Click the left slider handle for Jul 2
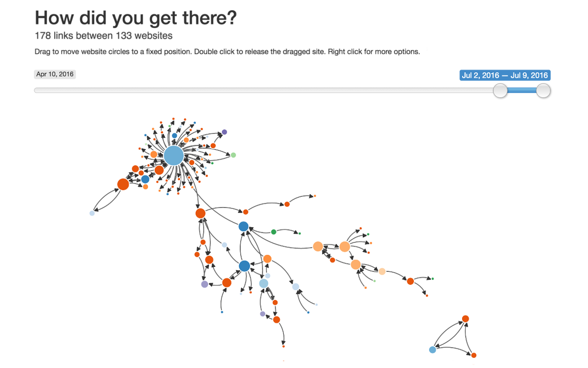Screen dimensions: 588x368 pos(500,91)
